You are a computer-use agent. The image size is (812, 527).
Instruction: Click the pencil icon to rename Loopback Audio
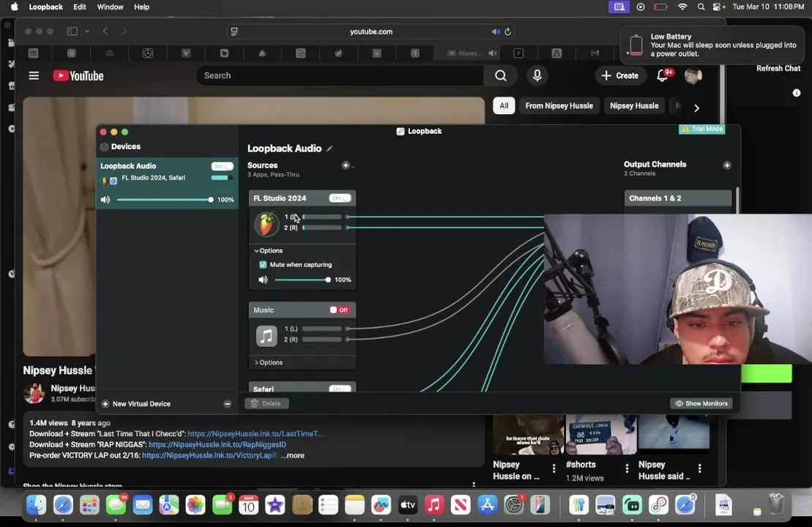[329, 149]
